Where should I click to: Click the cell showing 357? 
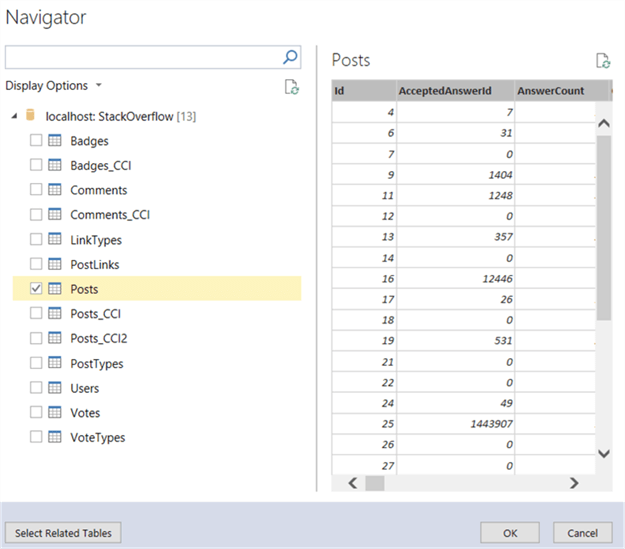pos(455,237)
